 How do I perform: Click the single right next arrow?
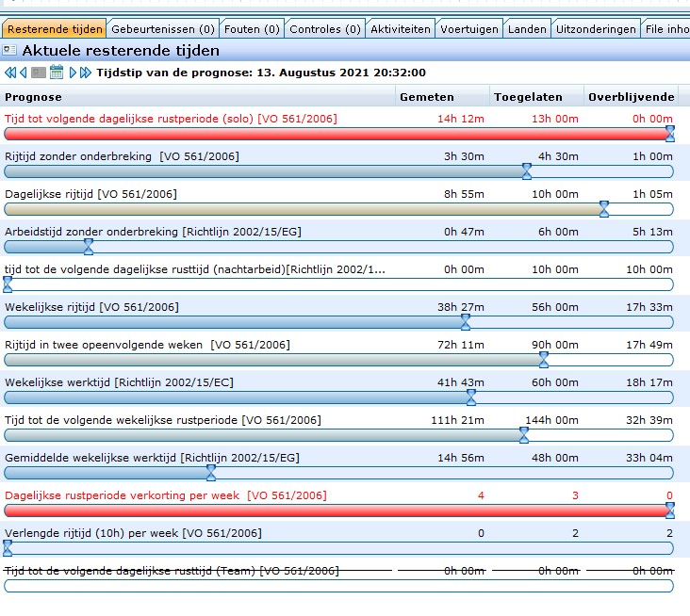point(73,73)
